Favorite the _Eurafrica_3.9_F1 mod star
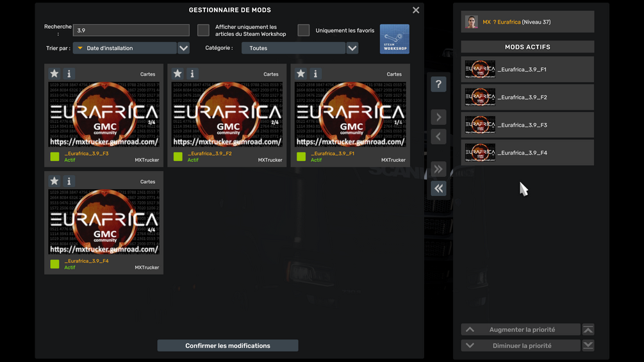644x362 pixels. (x=301, y=74)
